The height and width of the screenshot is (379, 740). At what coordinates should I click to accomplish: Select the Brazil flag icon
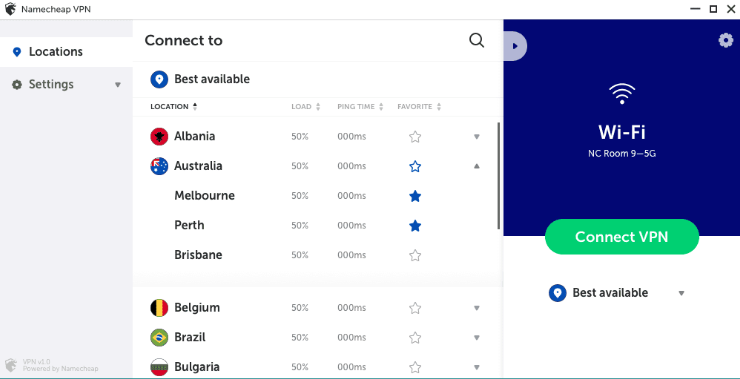tap(159, 337)
